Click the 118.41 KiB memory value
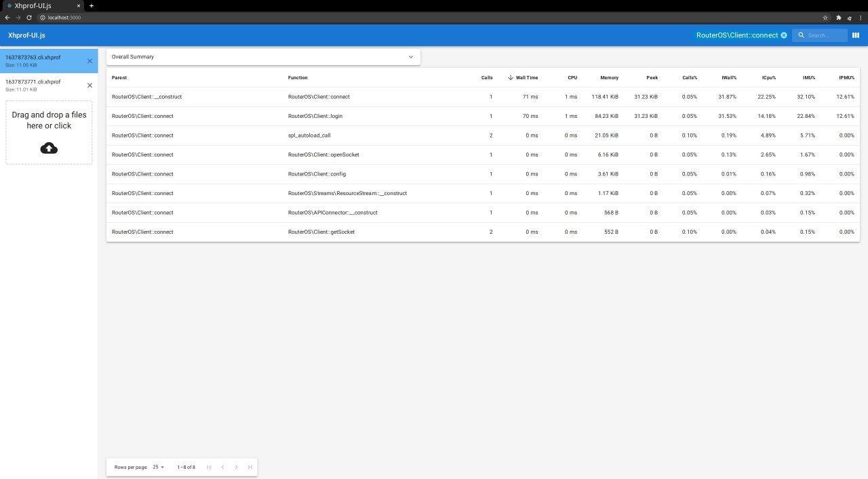 [605, 97]
